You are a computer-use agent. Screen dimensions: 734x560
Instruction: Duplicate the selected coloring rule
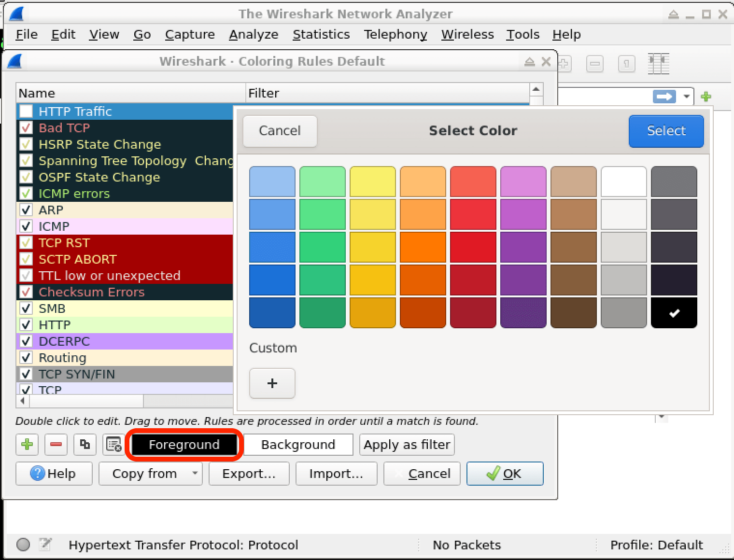[85, 444]
